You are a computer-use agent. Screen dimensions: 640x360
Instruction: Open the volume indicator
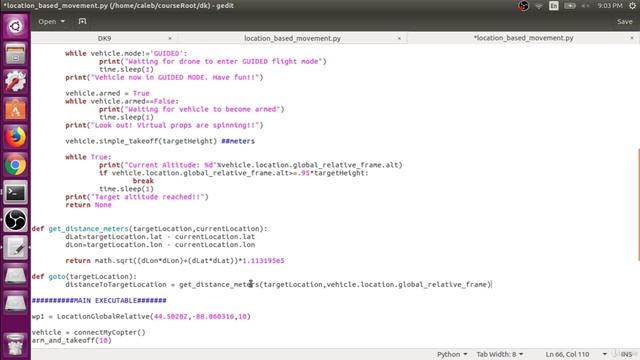[x=585, y=6]
